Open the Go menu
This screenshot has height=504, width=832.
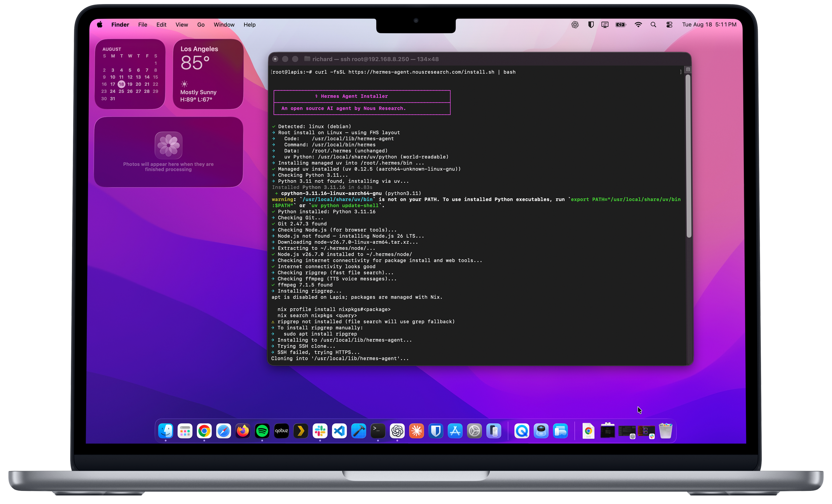click(x=201, y=25)
